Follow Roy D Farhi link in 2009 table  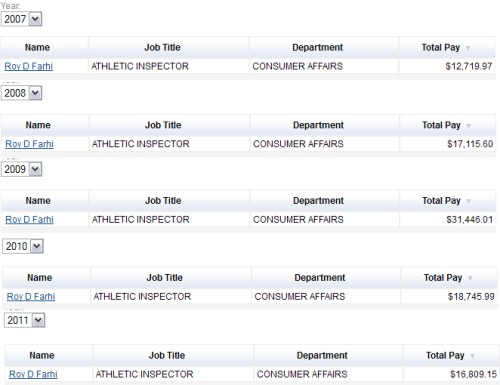(x=29, y=220)
